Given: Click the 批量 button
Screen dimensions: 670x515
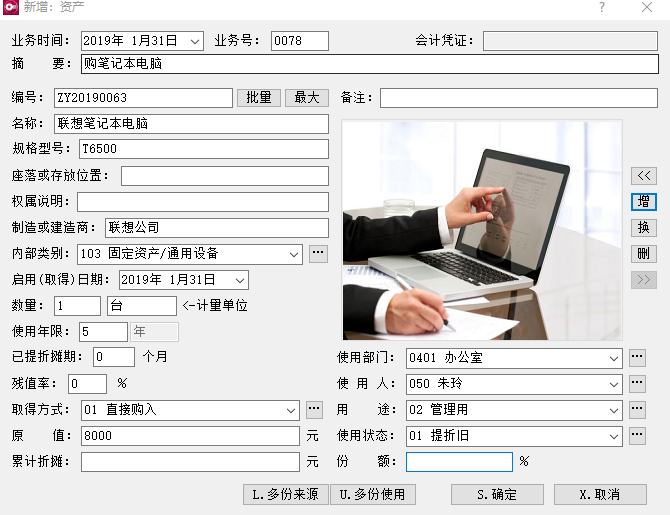Looking at the screenshot, I should pos(259,98).
